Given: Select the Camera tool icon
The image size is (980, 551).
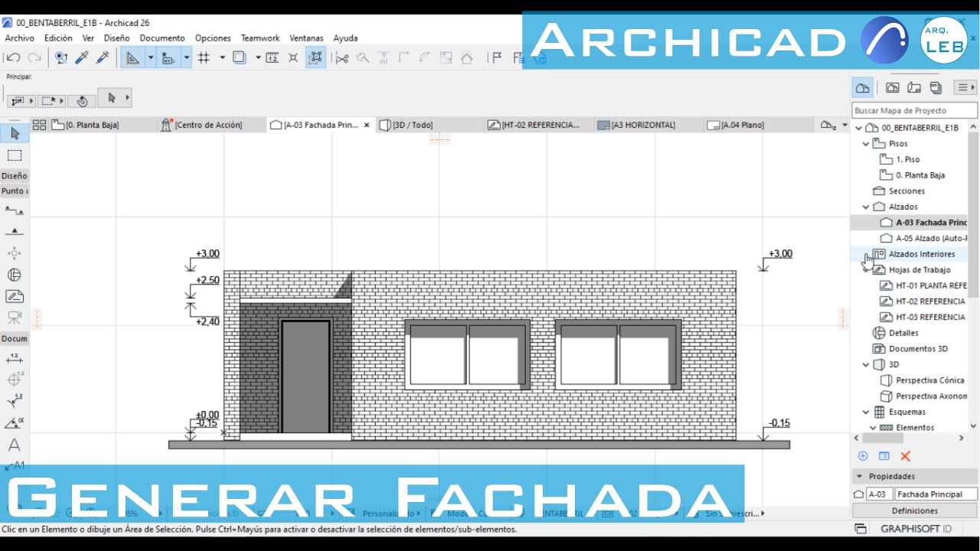Looking at the screenshot, I should tap(15, 317).
